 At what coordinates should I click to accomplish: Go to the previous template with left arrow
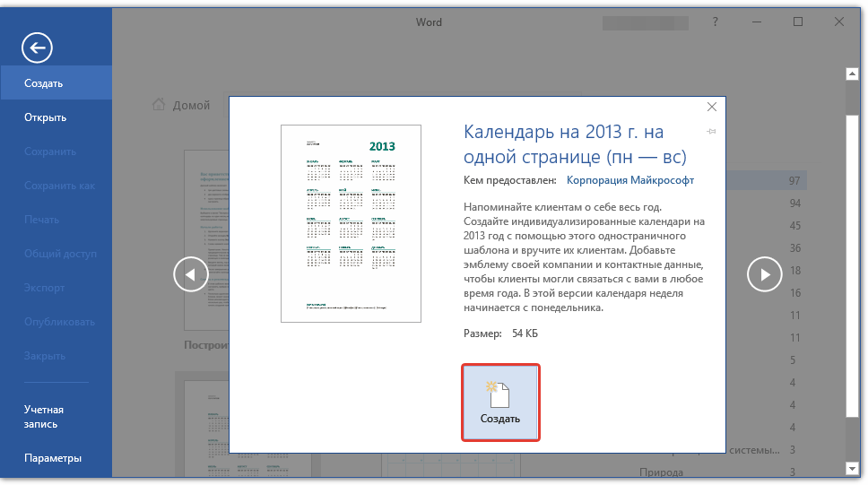191,274
